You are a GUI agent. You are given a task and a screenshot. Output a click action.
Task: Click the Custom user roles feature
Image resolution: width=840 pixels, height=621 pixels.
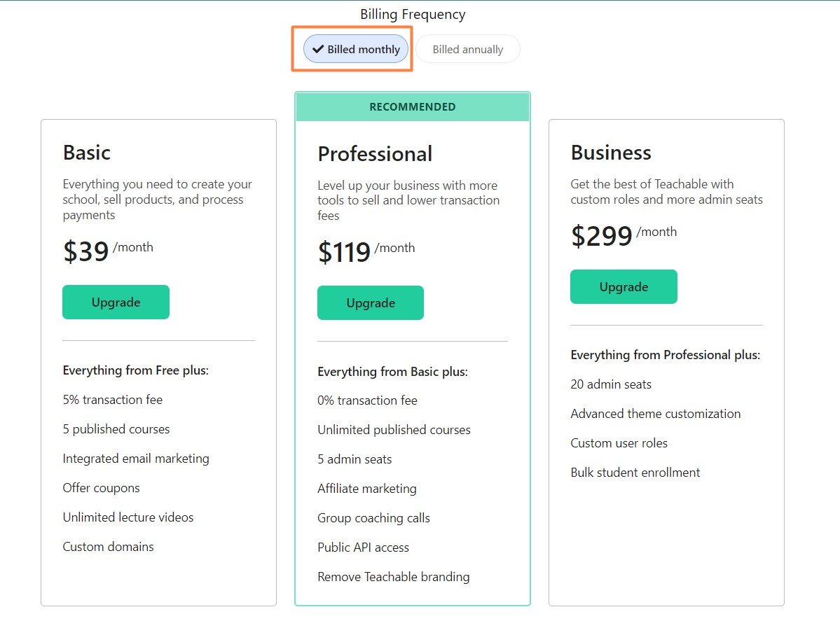point(619,443)
